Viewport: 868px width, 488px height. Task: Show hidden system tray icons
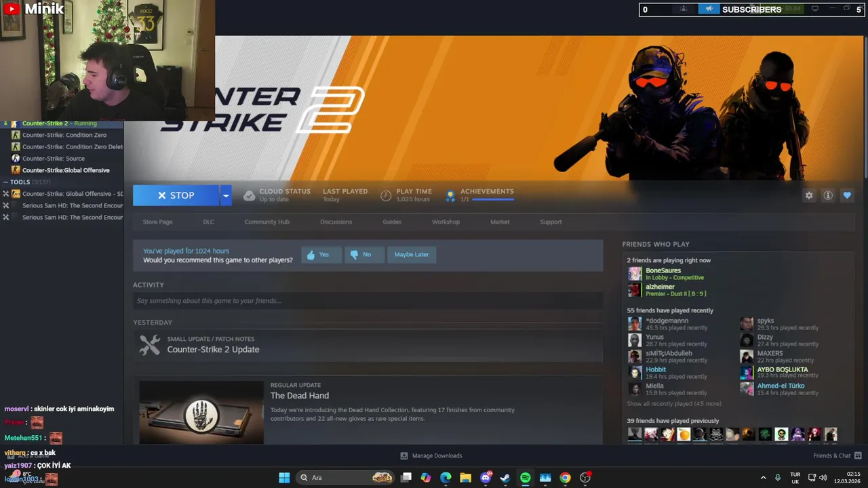click(763, 478)
